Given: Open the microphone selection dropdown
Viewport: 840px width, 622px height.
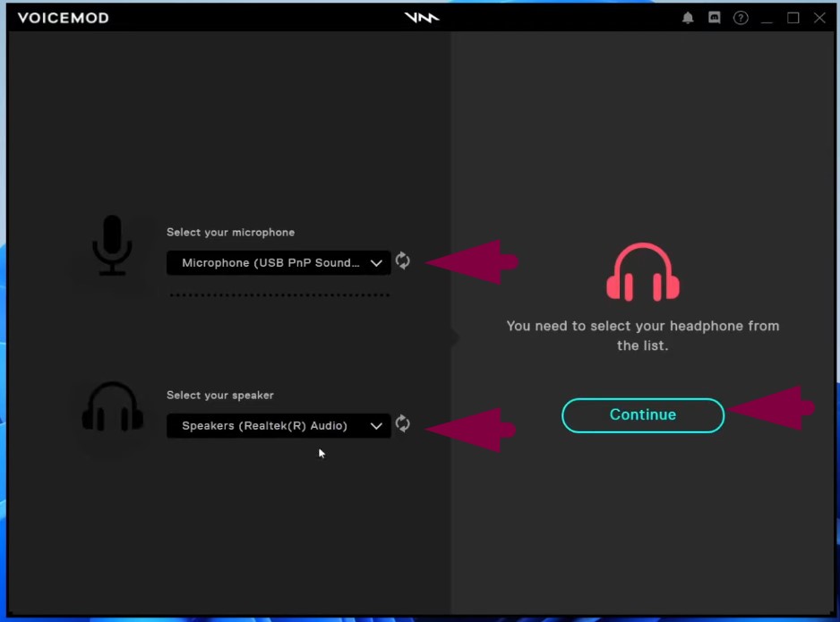Looking at the screenshot, I should 279,263.
